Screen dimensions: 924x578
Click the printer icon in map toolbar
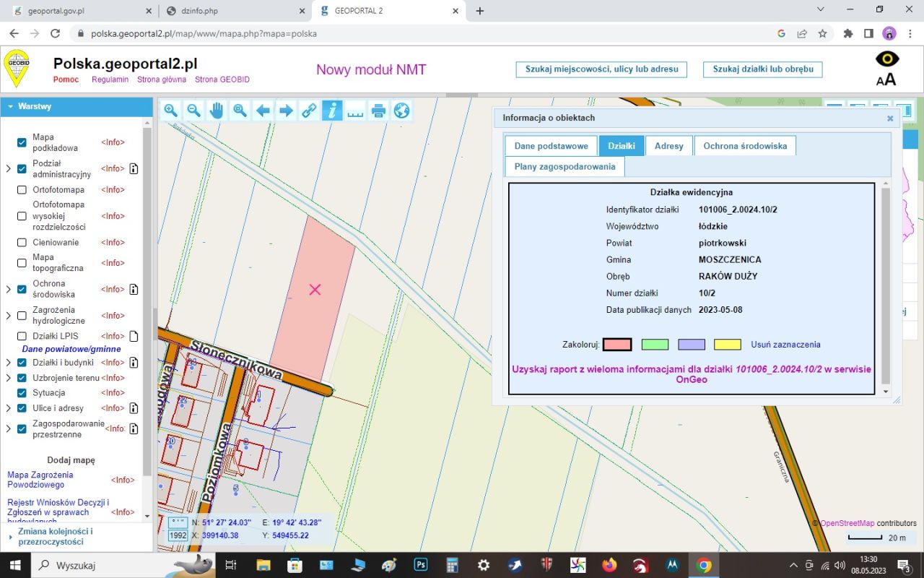pyautogui.click(x=378, y=111)
